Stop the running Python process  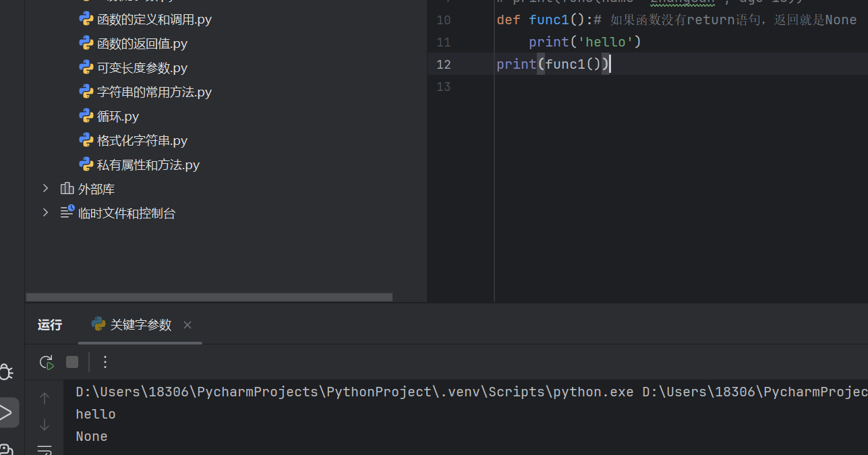tap(72, 362)
